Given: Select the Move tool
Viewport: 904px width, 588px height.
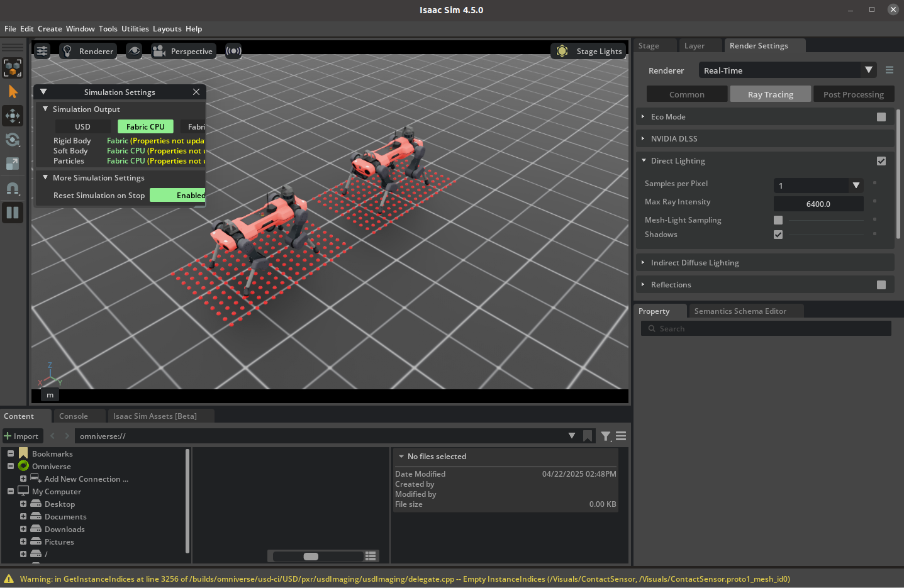Looking at the screenshot, I should pos(13,116).
